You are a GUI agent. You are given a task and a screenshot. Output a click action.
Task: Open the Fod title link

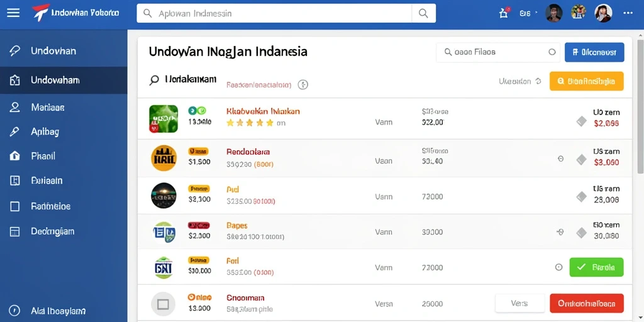tap(233, 261)
